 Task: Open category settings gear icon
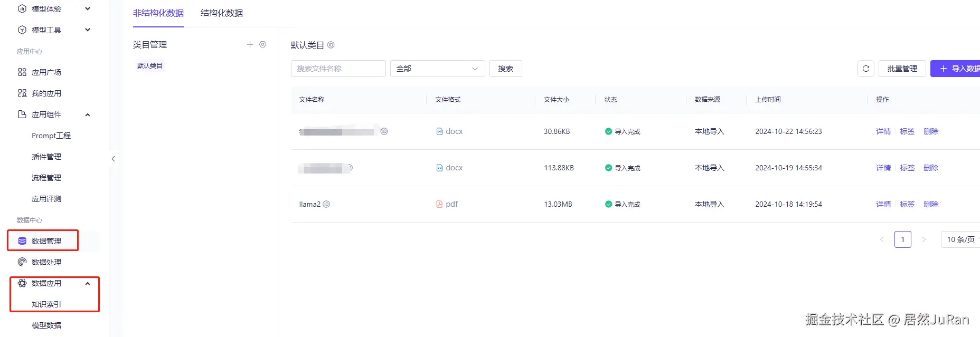coord(263,45)
